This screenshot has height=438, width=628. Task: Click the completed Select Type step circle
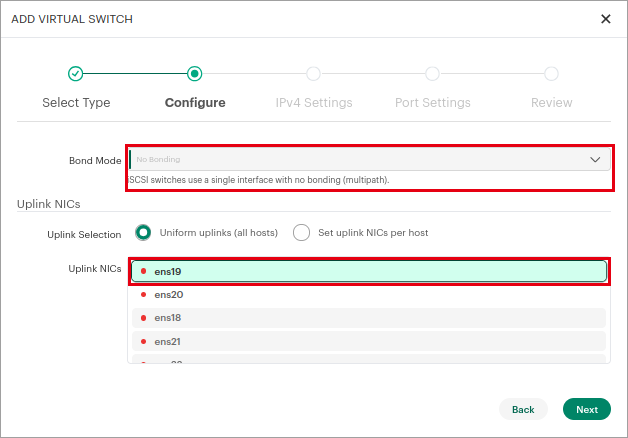75,74
